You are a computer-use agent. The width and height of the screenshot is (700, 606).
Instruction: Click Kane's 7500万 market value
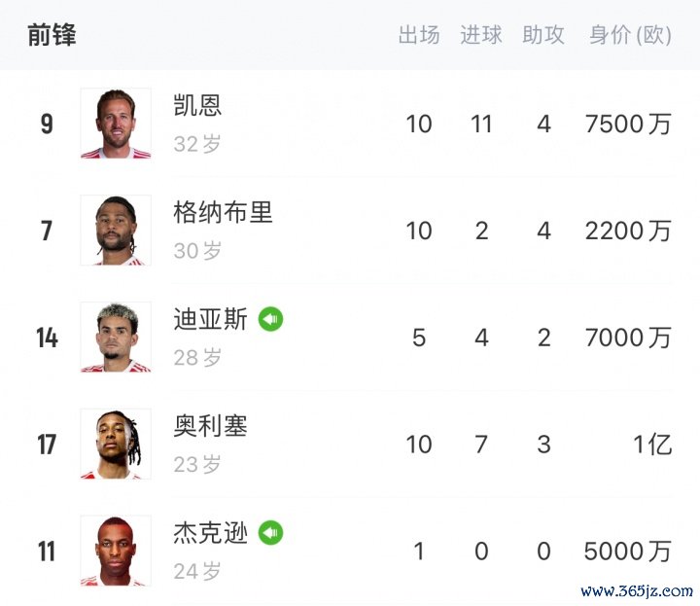[x=628, y=124]
